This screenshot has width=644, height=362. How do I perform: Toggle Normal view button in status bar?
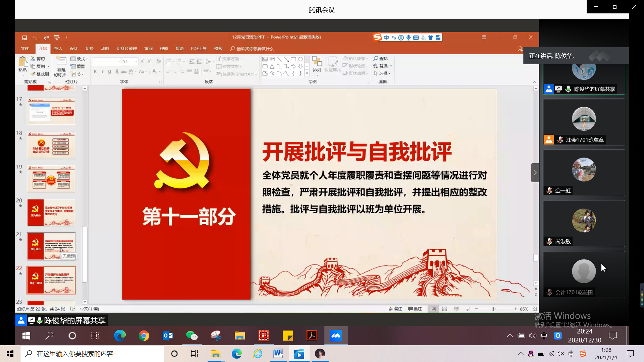coord(433,309)
